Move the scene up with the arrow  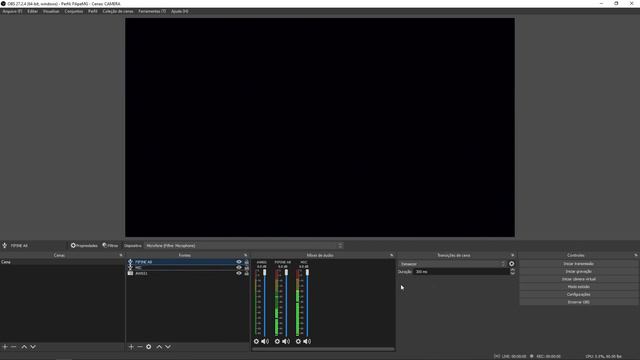[24, 347]
